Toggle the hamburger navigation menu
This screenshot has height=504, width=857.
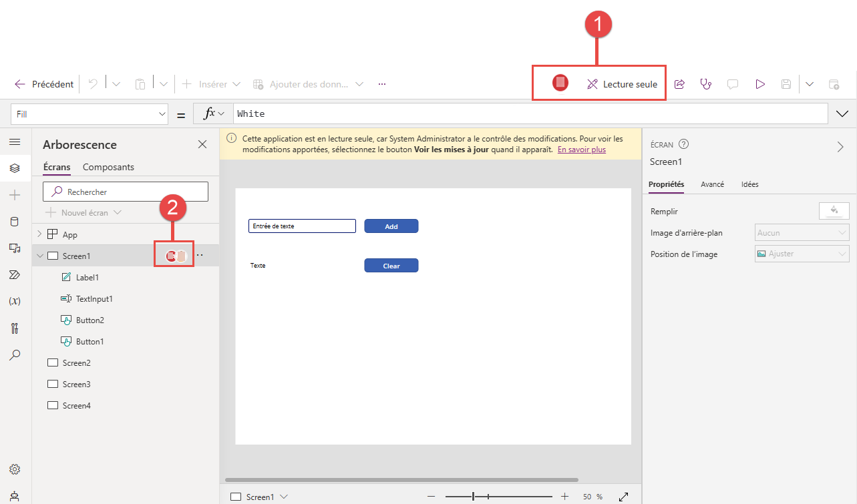pos(15,142)
